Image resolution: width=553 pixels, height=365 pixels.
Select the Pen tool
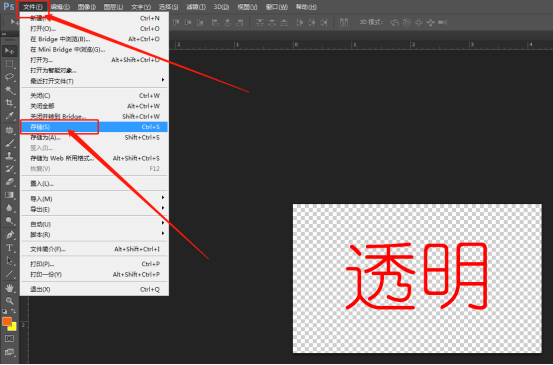10,235
